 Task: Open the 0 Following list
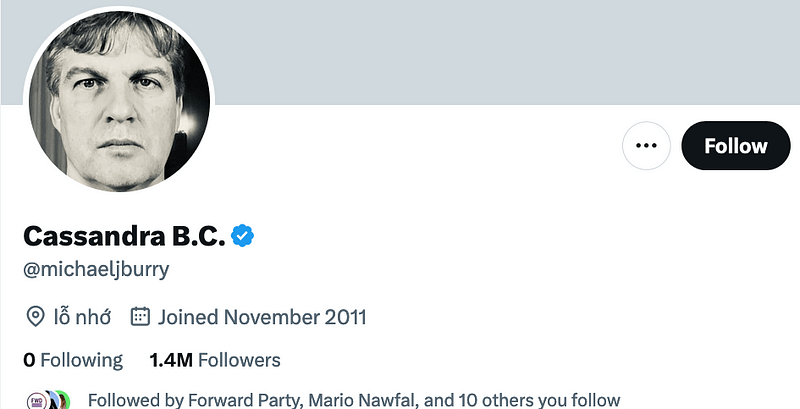tap(73, 360)
